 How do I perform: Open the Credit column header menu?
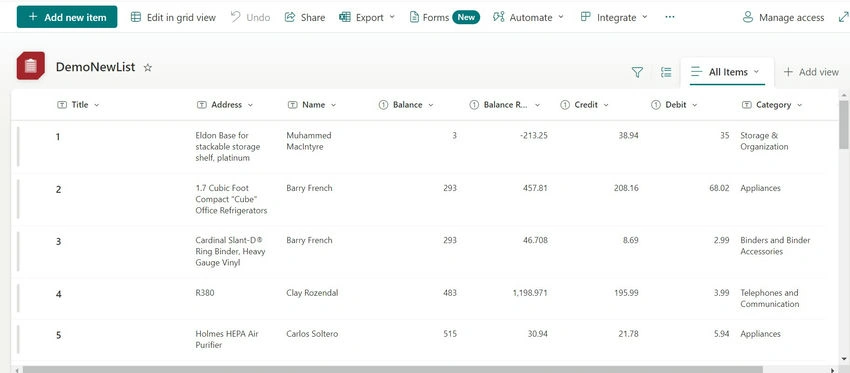pyautogui.click(x=585, y=105)
